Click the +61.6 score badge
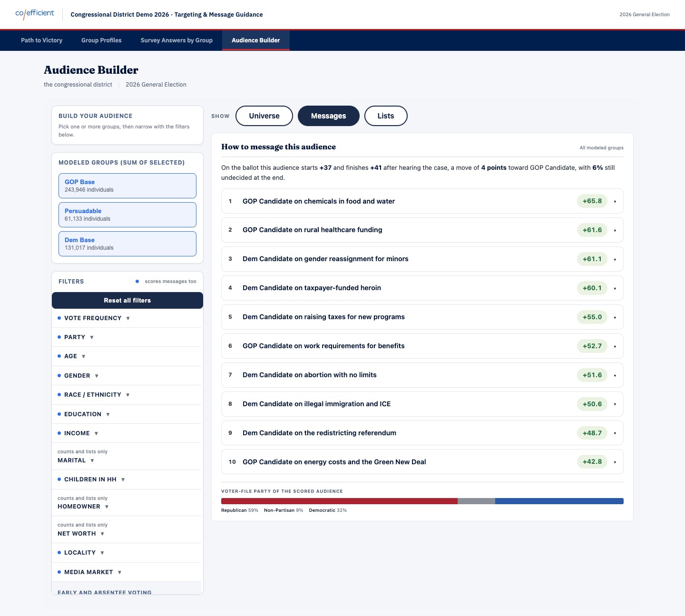 click(x=592, y=230)
